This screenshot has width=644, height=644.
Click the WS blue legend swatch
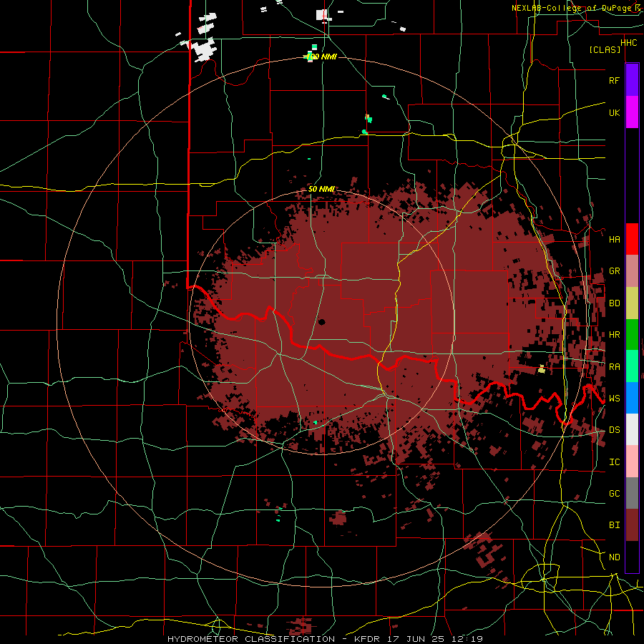[x=632, y=398]
